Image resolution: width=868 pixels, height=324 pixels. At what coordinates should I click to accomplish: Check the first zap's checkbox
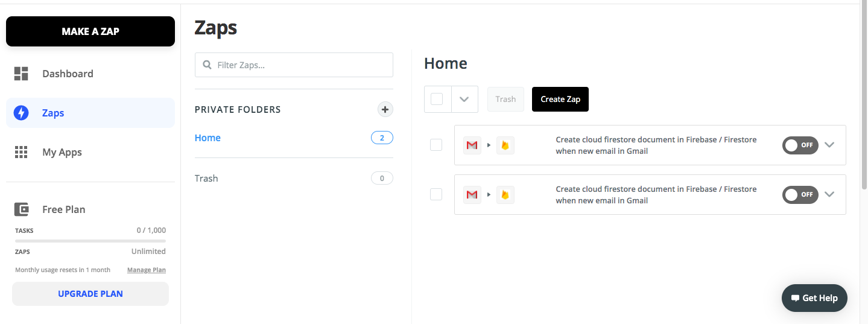(x=436, y=145)
